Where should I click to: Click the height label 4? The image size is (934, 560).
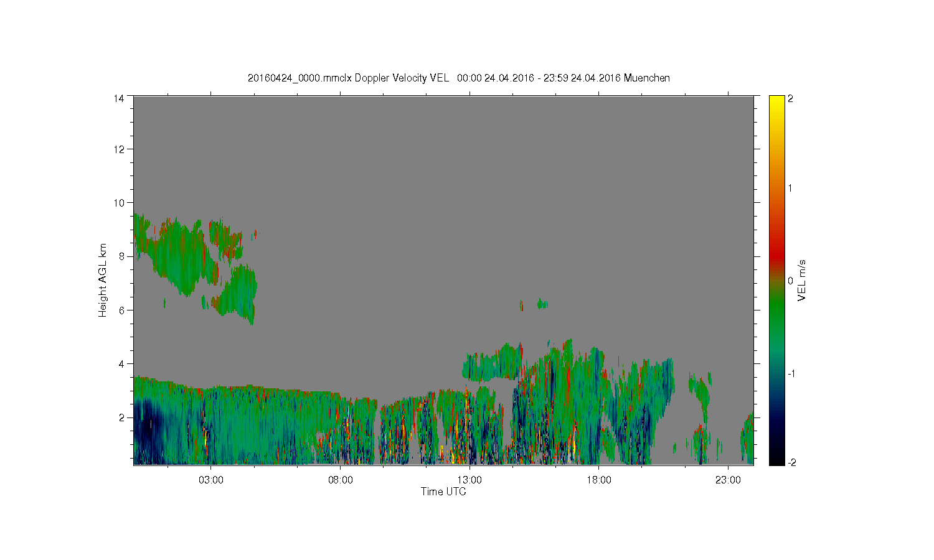(x=121, y=363)
